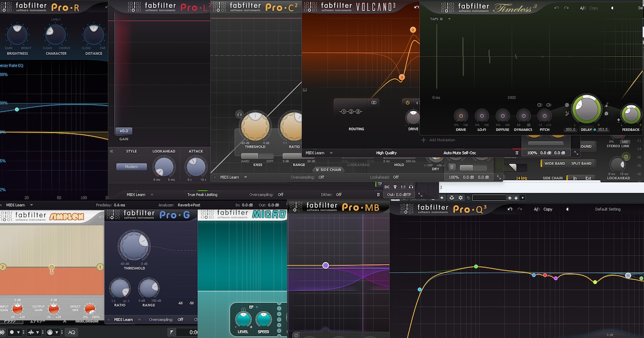
Task: Toggle the Timeless Drive power button
Action: 461,116
